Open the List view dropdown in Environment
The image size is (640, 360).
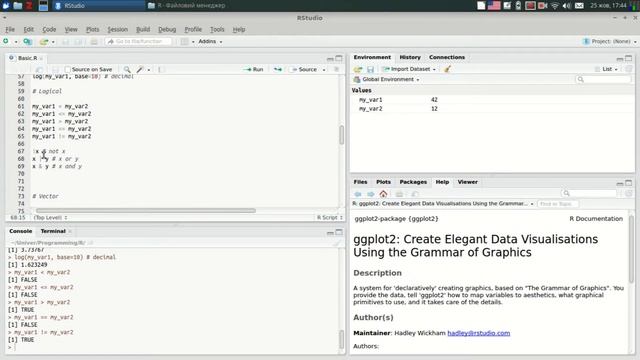point(607,69)
